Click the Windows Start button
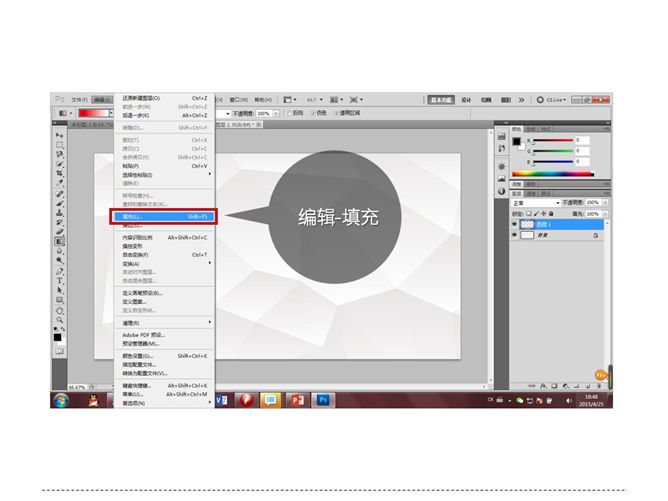 (x=60, y=399)
